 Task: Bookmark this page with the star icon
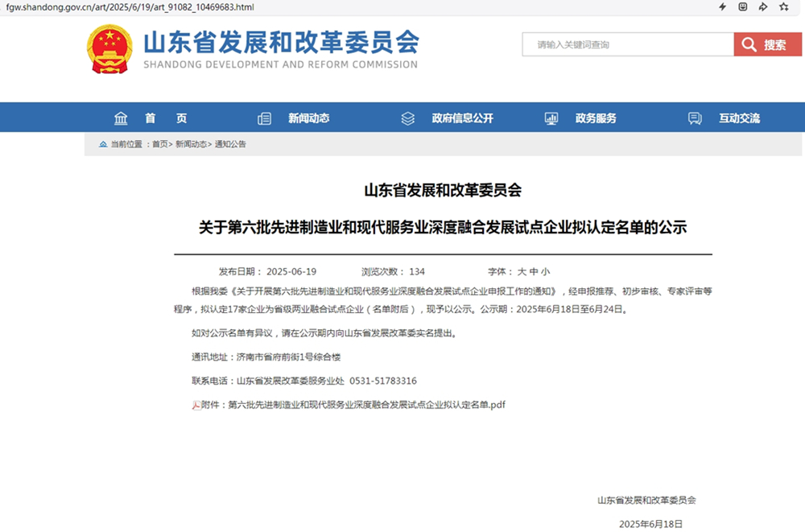(x=783, y=7)
